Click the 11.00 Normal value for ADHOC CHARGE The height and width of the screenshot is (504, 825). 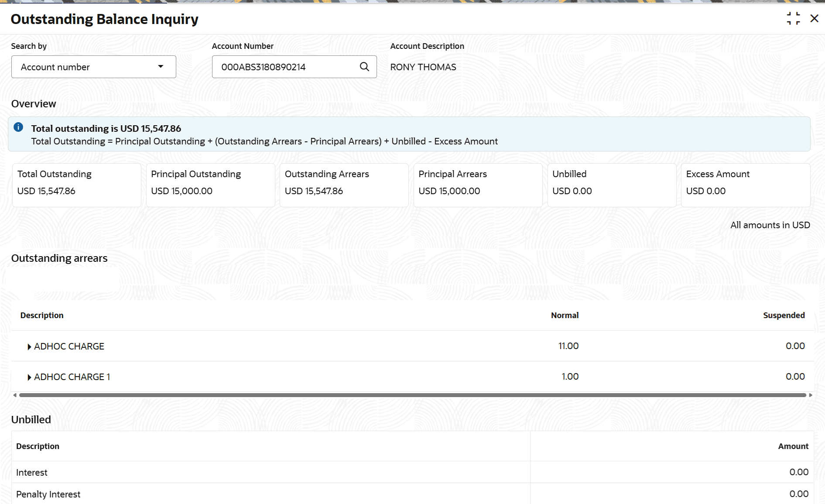click(568, 346)
